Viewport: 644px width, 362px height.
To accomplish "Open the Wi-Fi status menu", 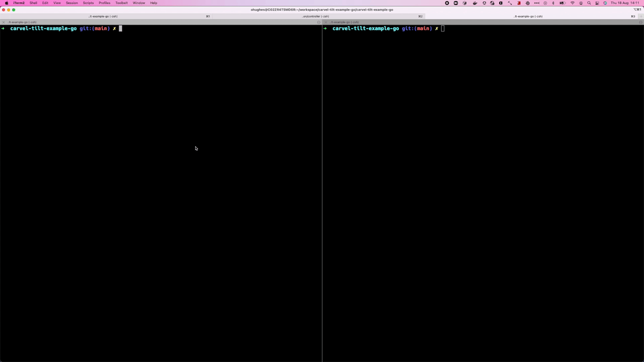I will tap(572, 3).
